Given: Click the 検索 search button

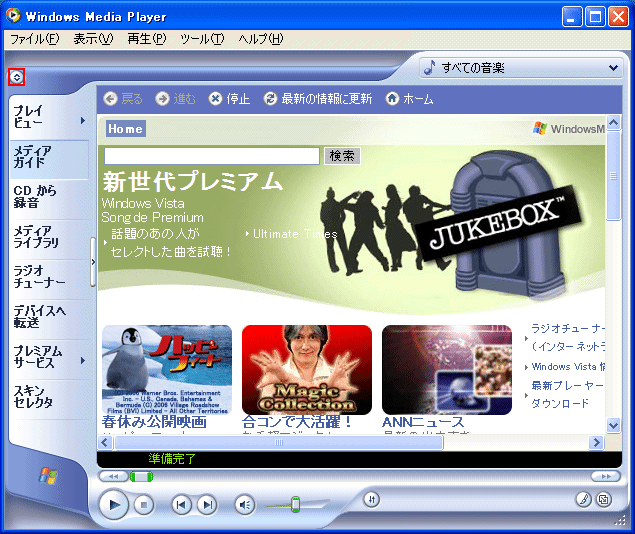Looking at the screenshot, I should click(342, 156).
